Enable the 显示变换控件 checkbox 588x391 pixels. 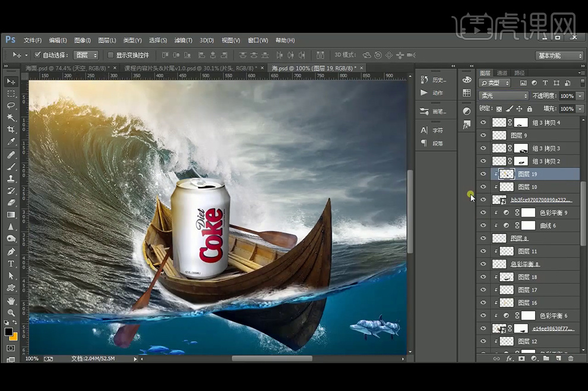[x=110, y=55]
